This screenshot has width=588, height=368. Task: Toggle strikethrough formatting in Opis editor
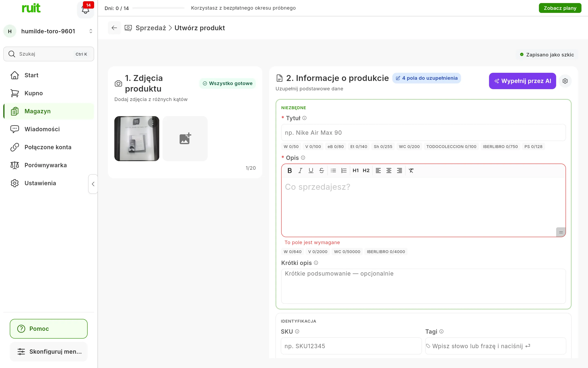coord(321,171)
